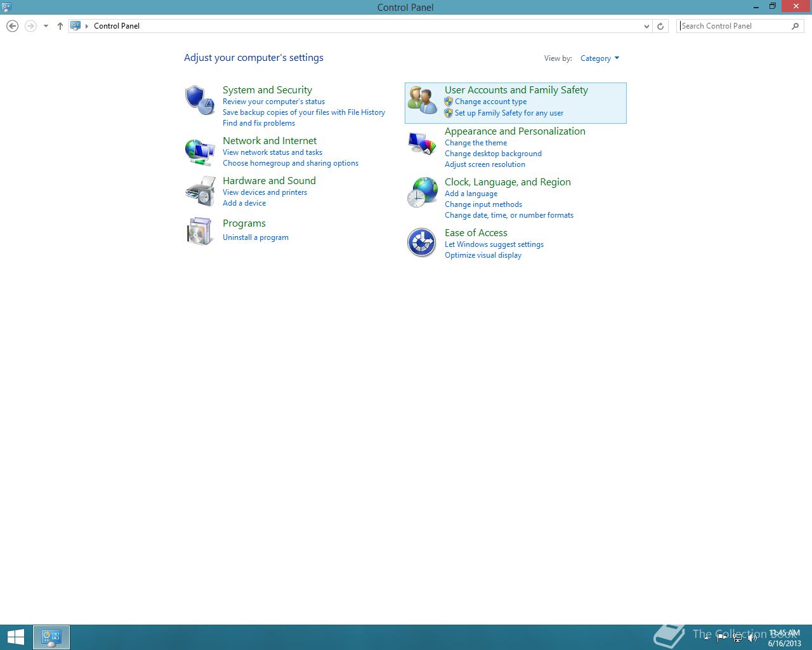Viewport: 812px width, 650px height.
Task: Go back with the Back arrow
Action: pyautogui.click(x=12, y=26)
